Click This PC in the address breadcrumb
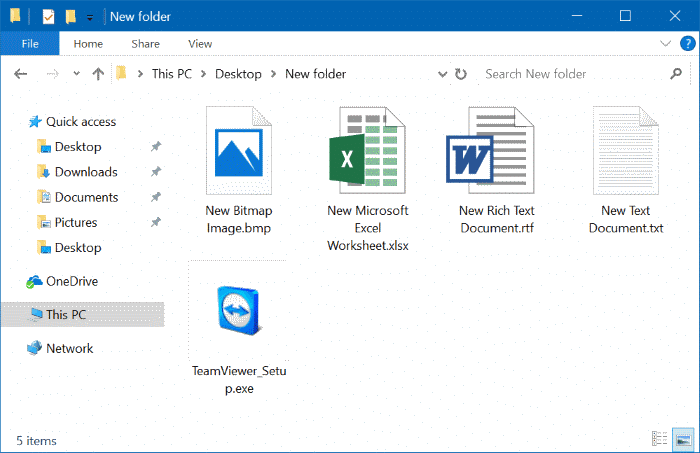The image size is (700, 453). 172,74
